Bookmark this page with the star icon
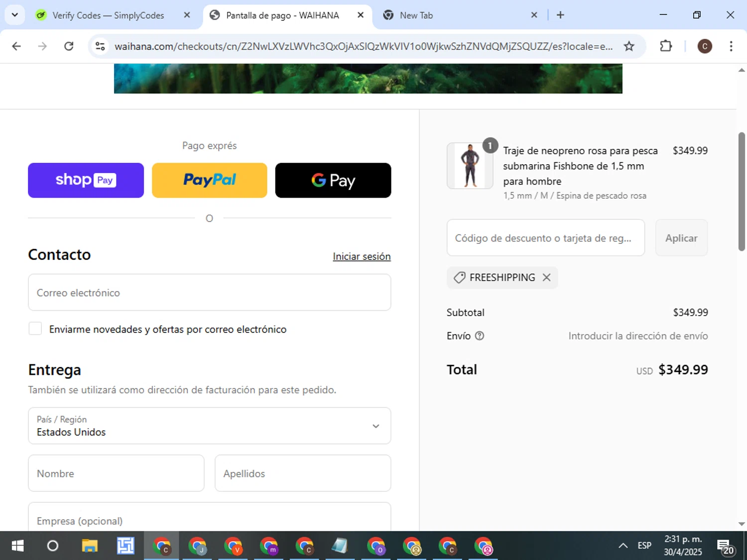 tap(629, 46)
